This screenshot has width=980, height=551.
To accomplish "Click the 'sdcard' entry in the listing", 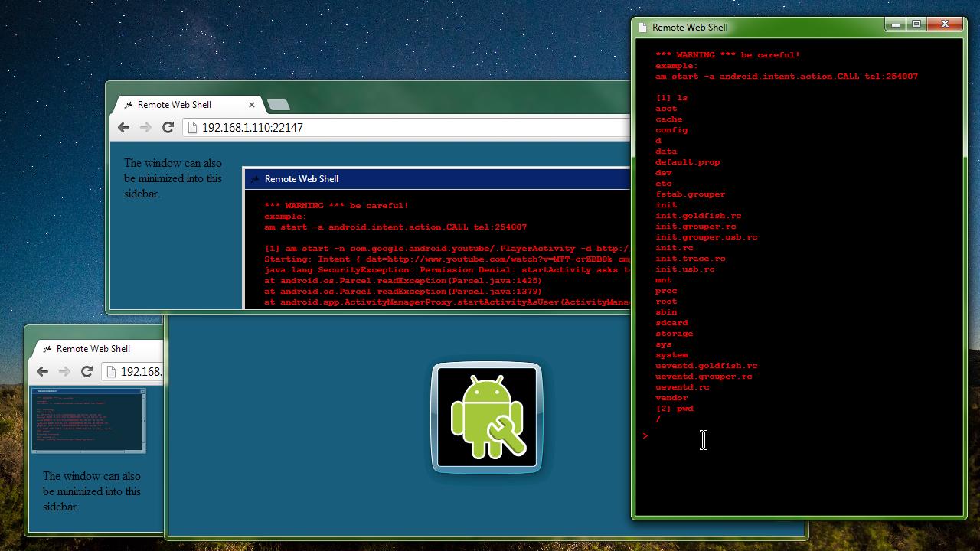I will pyautogui.click(x=671, y=323).
